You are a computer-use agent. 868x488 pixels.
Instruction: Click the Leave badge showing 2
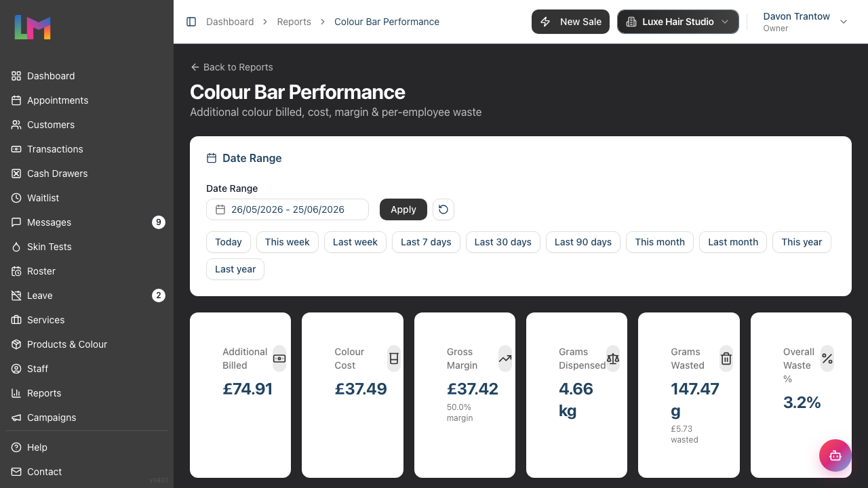pyautogui.click(x=159, y=296)
